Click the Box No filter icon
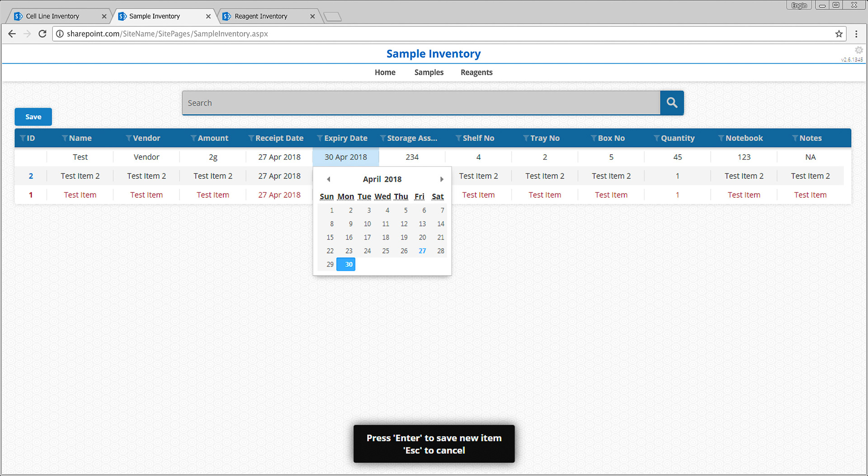The width and height of the screenshot is (868, 476). pos(594,138)
